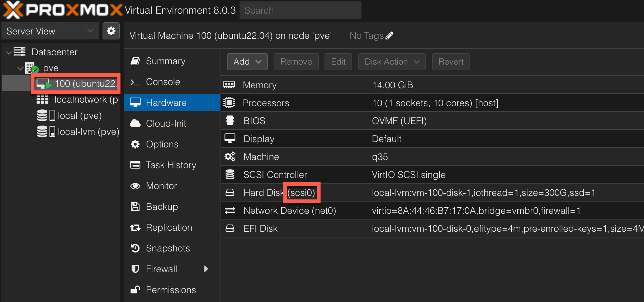Select the Processors hardware row
644x302 pixels.
432,103
